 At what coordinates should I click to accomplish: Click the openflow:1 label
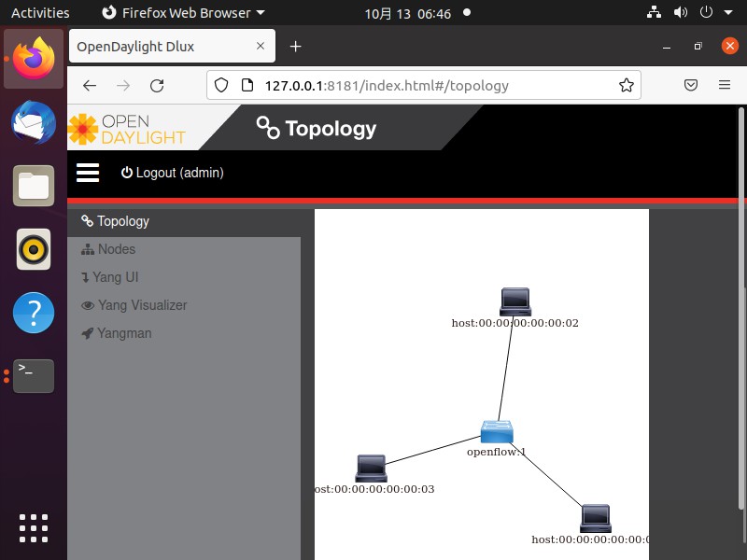point(496,452)
